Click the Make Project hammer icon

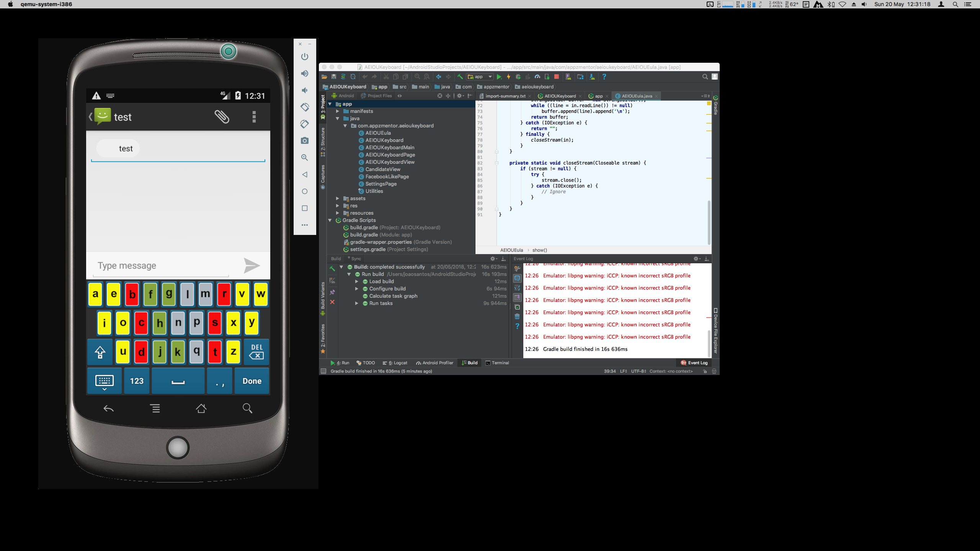coord(460,77)
